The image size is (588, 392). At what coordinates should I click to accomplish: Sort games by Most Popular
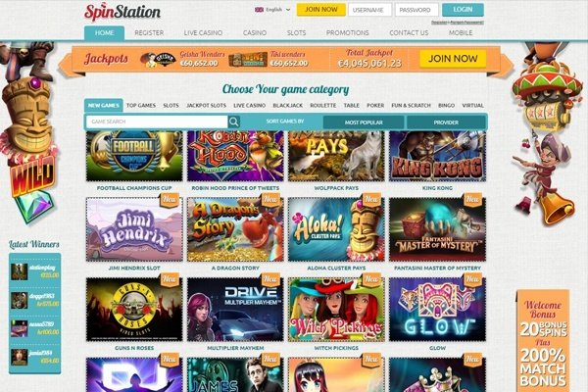point(364,122)
